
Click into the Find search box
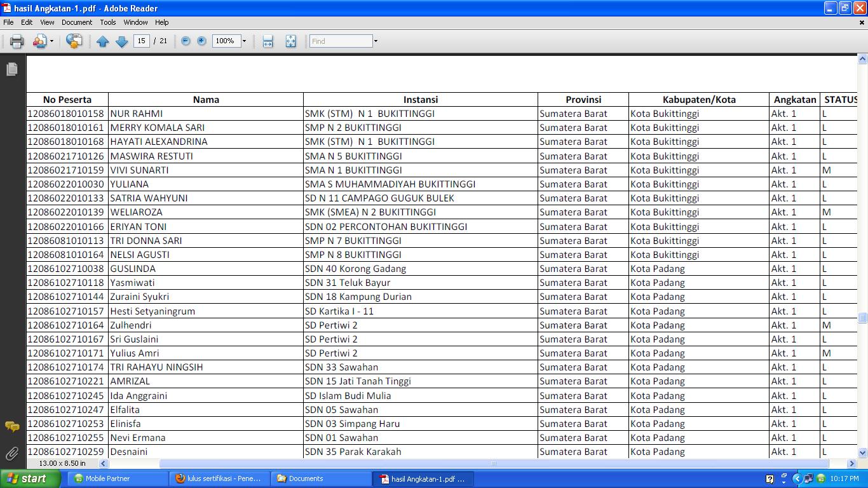[x=341, y=41]
